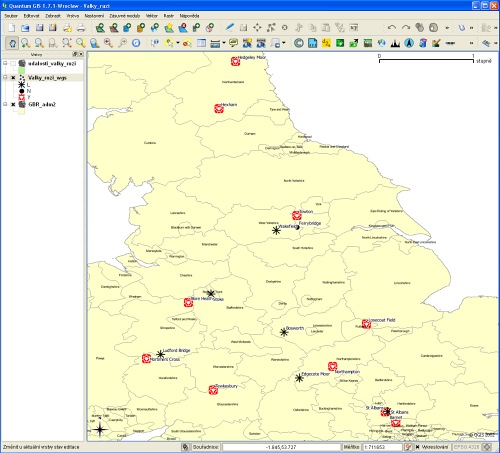Click the Add PostGIS Layer icon
Viewport: 500px width, 453px height.
[127, 28]
